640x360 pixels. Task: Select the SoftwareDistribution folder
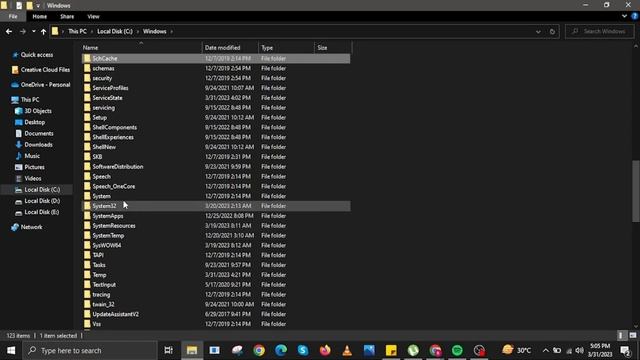tap(216, 167)
